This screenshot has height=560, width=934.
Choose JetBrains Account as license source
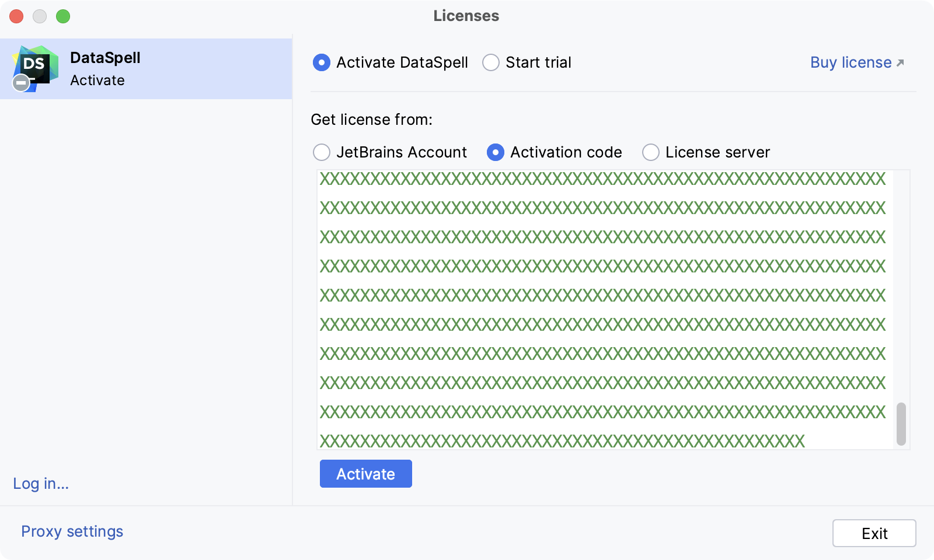tap(321, 152)
